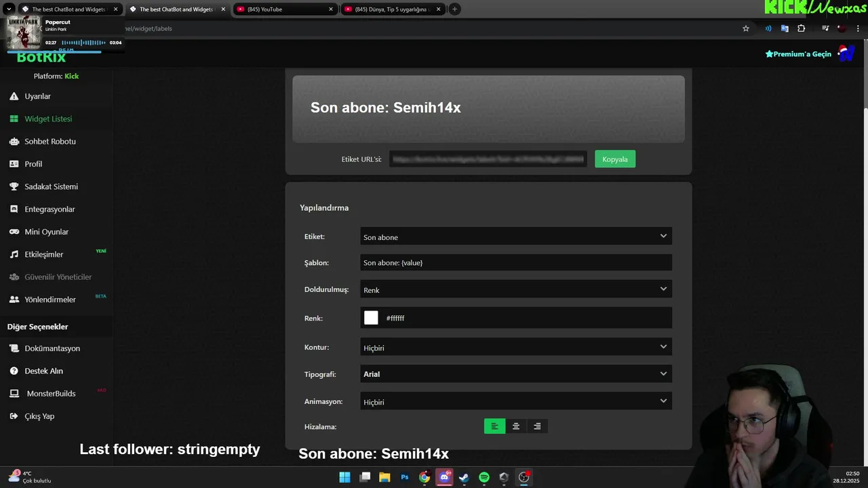Image resolution: width=868 pixels, height=488 pixels.
Task: Open the media control playlist icon
Action: click(x=825, y=28)
